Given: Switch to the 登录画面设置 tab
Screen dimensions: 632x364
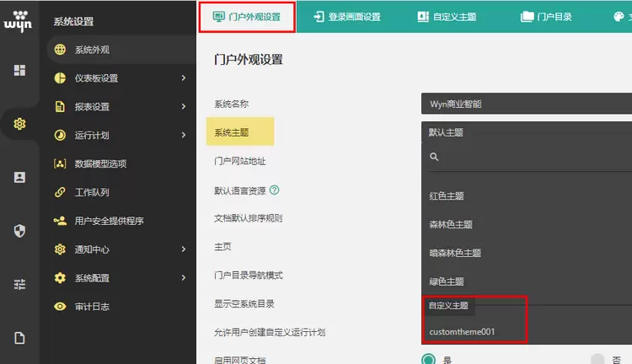Looking at the screenshot, I should point(346,17).
